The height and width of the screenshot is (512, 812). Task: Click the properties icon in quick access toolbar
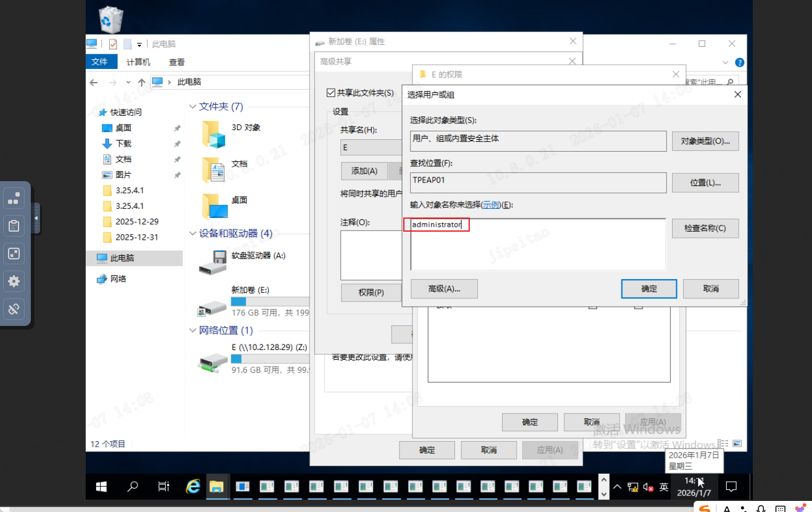point(113,44)
